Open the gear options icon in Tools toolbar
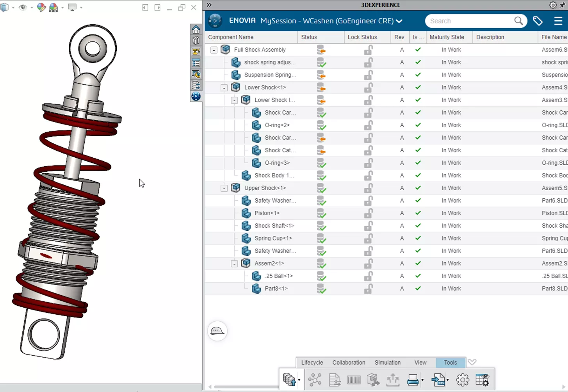 tap(463, 380)
